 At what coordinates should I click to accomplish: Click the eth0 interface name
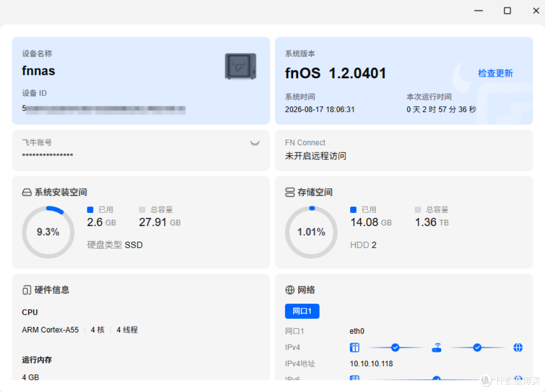tap(357, 331)
